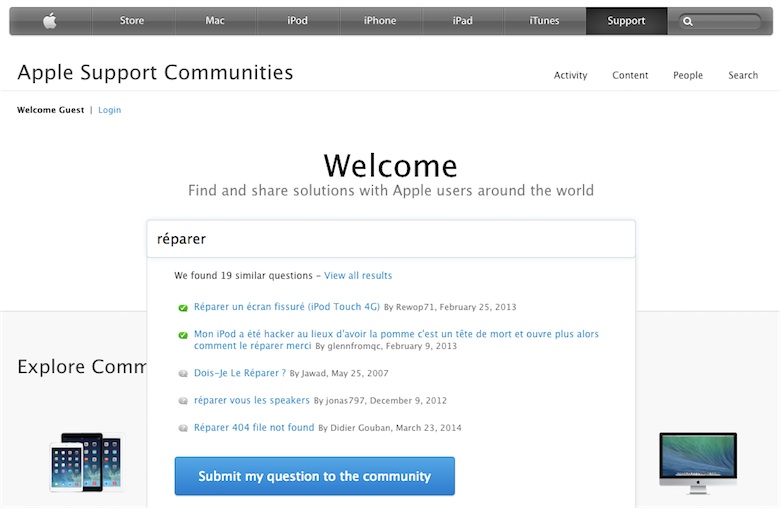Screen dimensions: 780x508
Task: Click 'By Didier Gouban, March 23, 2014' text
Action: coord(390,428)
